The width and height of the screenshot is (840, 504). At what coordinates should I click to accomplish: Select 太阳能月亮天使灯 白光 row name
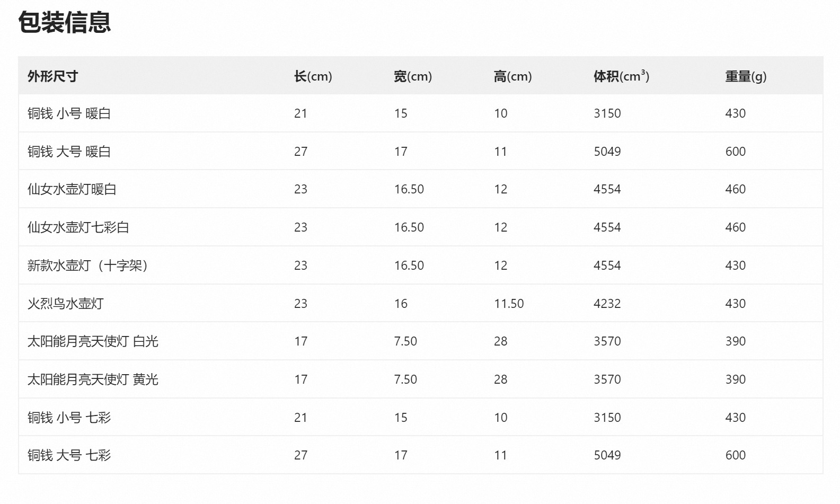(x=93, y=341)
